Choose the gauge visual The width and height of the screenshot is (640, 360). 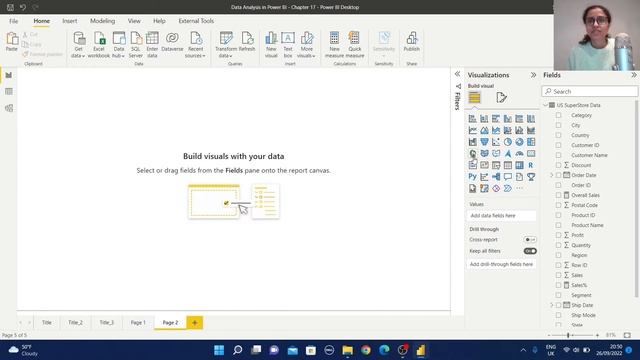[x=519, y=153]
